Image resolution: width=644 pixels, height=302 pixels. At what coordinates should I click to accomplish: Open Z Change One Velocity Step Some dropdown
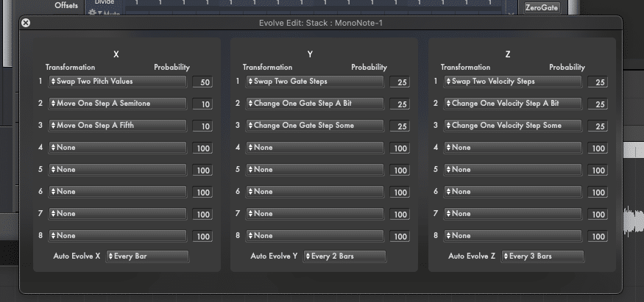[x=512, y=126]
